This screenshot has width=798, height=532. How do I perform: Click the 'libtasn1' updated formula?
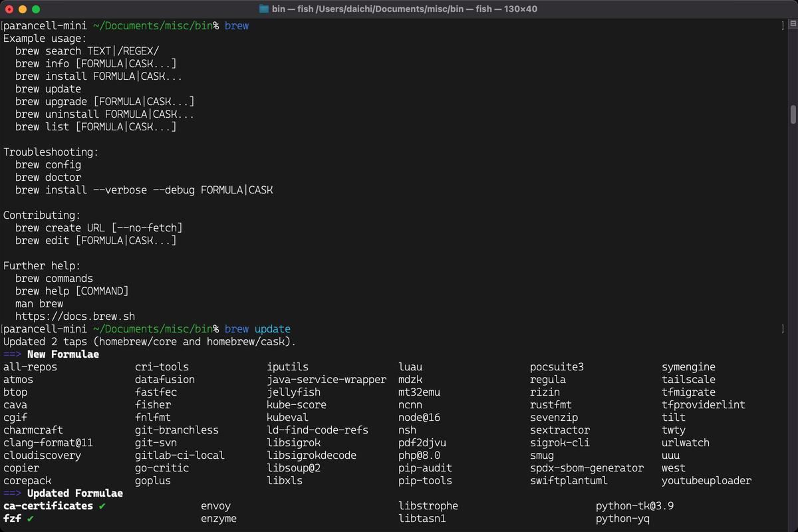[x=422, y=519]
